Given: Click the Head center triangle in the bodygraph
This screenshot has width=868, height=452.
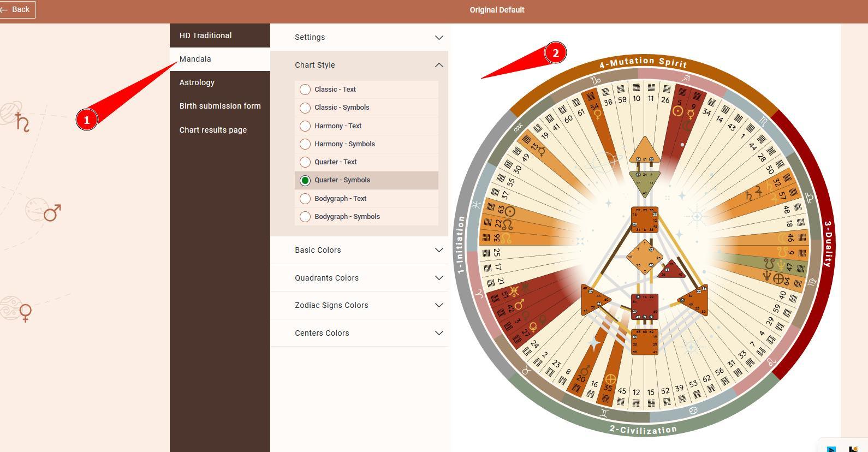Looking at the screenshot, I should coord(645,151).
